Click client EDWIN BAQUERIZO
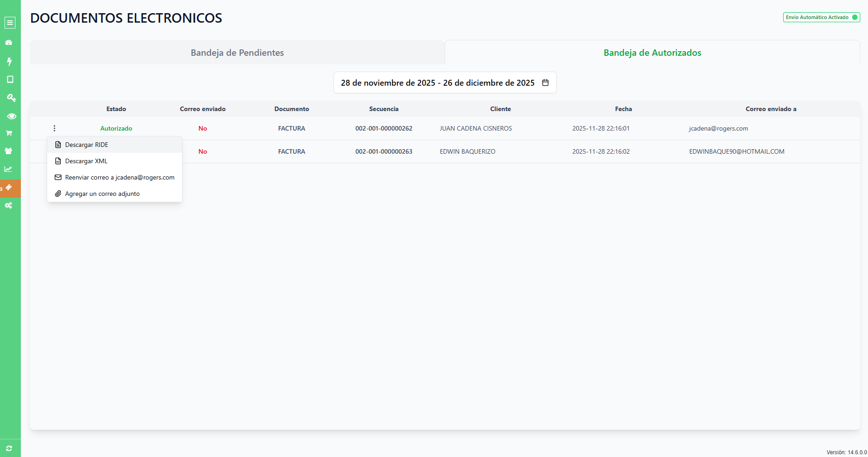 (x=467, y=151)
